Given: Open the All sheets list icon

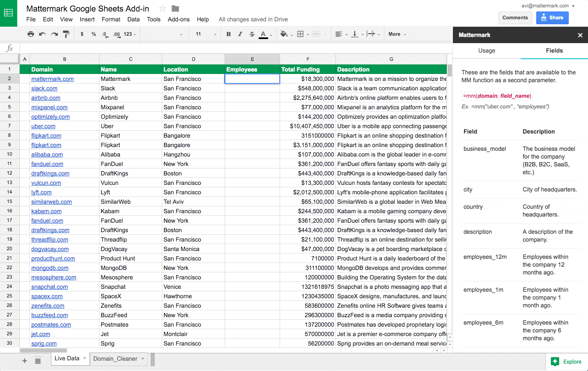Looking at the screenshot, I should (x=38, y=361).
